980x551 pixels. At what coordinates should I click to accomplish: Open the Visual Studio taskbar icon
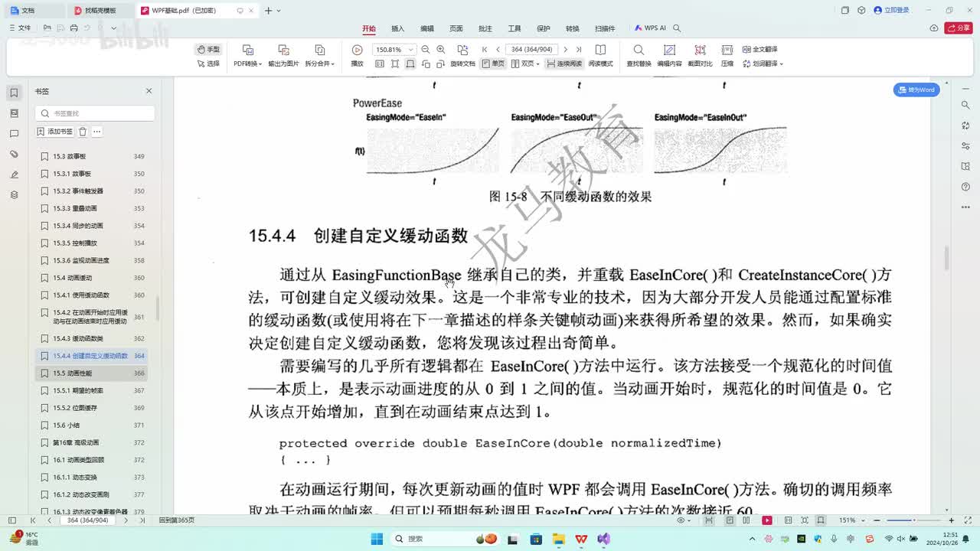(603, 539)
